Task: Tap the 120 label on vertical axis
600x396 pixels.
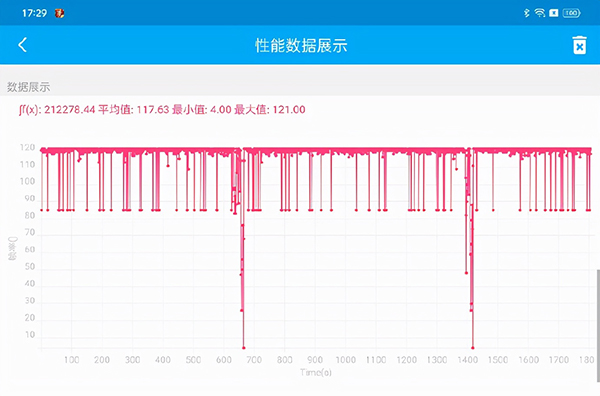Action: tap(28, 148)
